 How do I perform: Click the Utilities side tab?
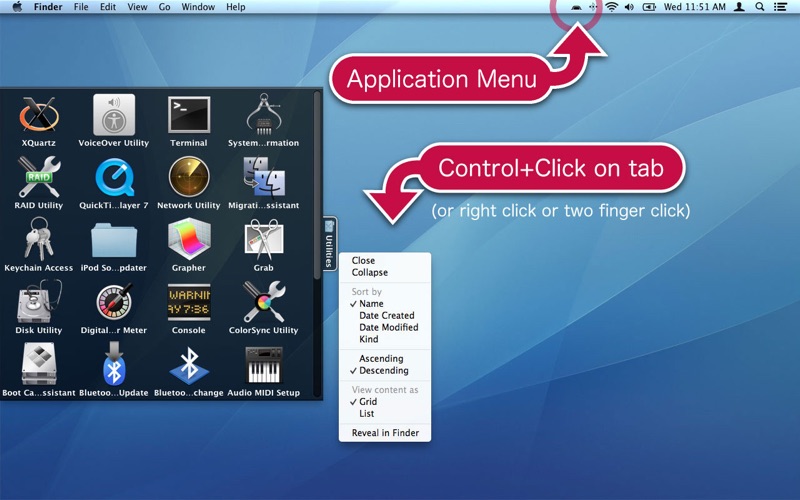(x=330, y=244)
